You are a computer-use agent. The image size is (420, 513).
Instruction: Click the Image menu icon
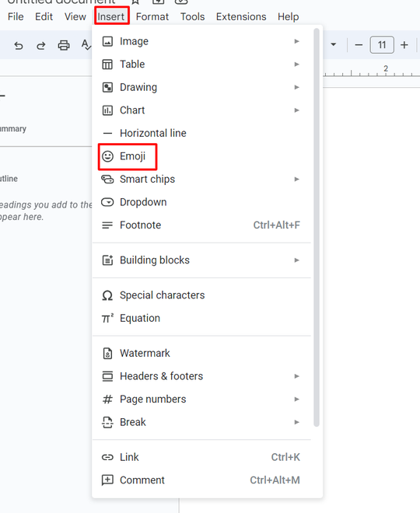[x=107, y=41]
